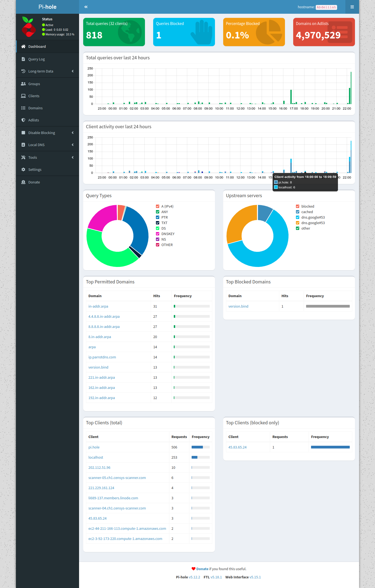
Task: Click the Adlists shield icon
Action: [x=23, y=120]
